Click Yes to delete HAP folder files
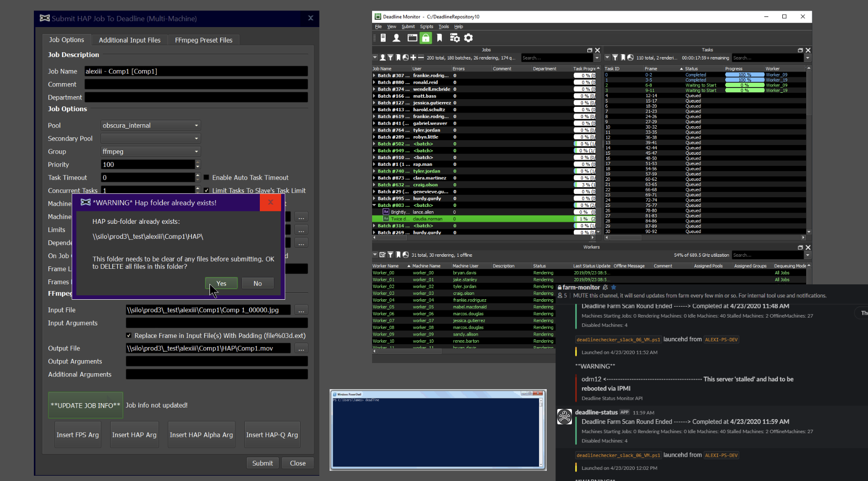Image resolution: width=868 pixels, height=481 pixels. tap(221, 283)
